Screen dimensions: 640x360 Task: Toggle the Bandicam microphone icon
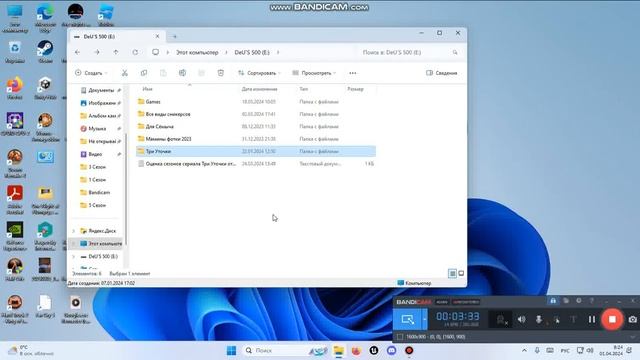point(539,320)
